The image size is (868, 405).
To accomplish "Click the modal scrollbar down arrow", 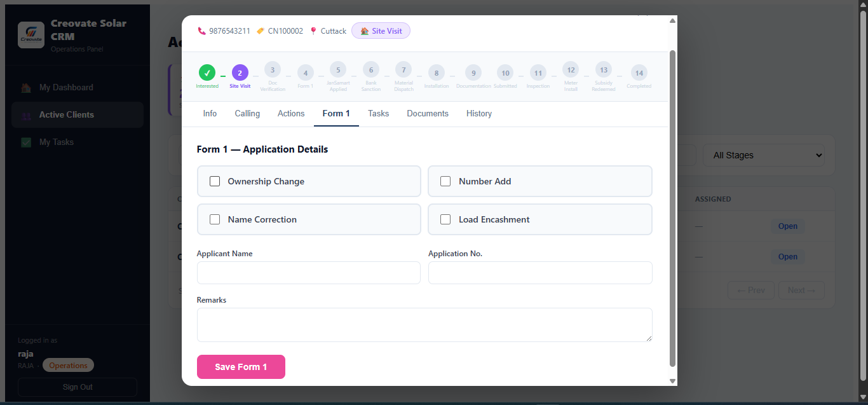I will coord(672,381).
